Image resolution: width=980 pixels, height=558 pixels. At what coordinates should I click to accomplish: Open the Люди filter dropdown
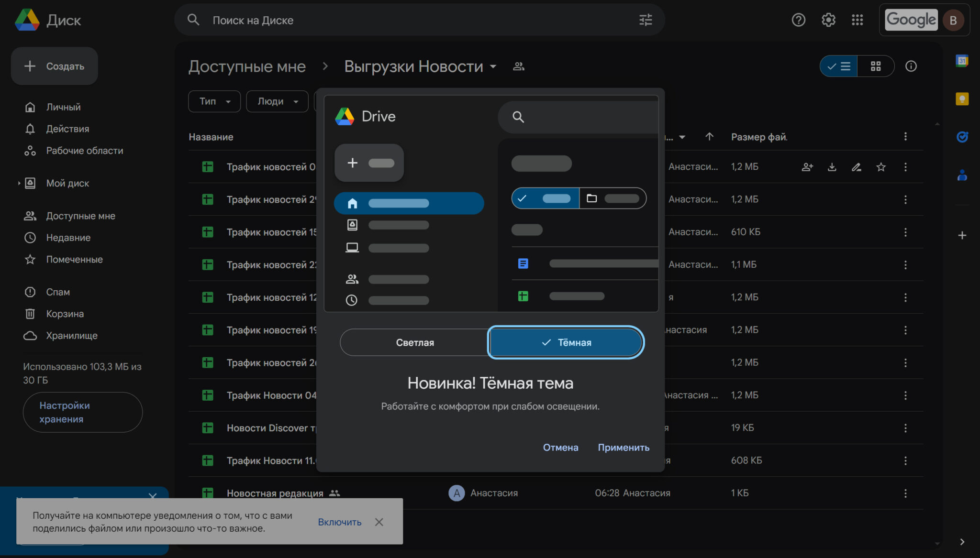click(x=277, y=101)
